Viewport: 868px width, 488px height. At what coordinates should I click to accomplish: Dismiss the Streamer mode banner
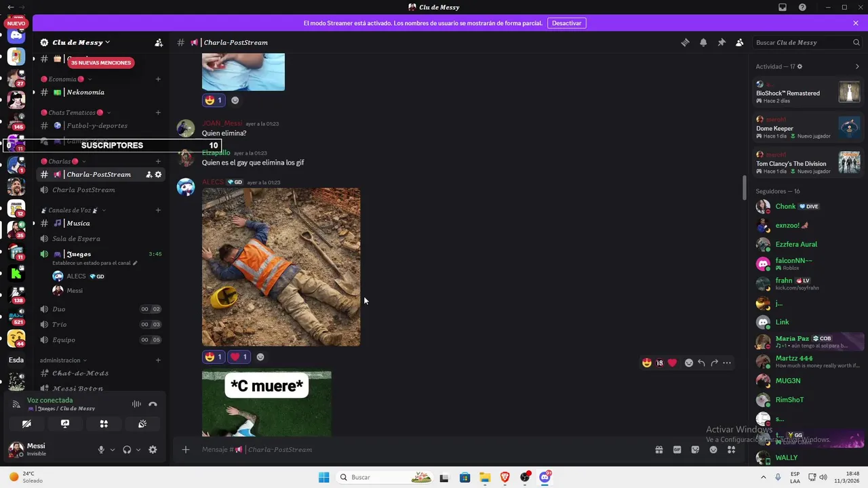click(x=856, y=23)
